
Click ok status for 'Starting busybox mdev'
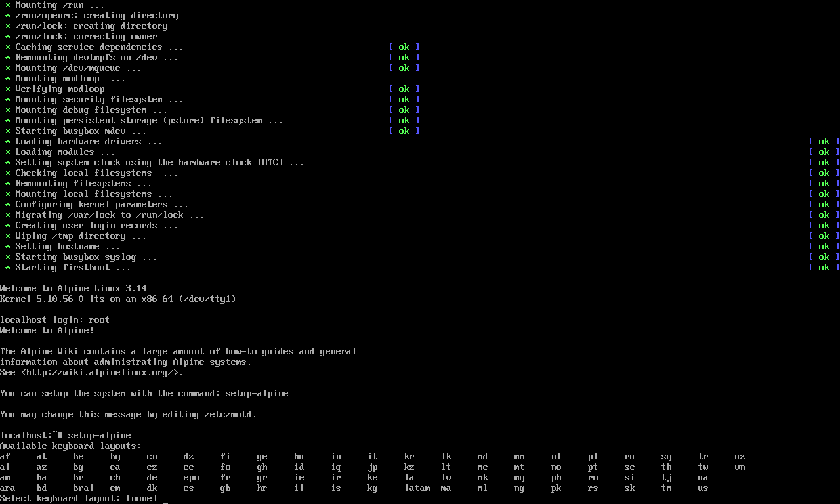404,131
